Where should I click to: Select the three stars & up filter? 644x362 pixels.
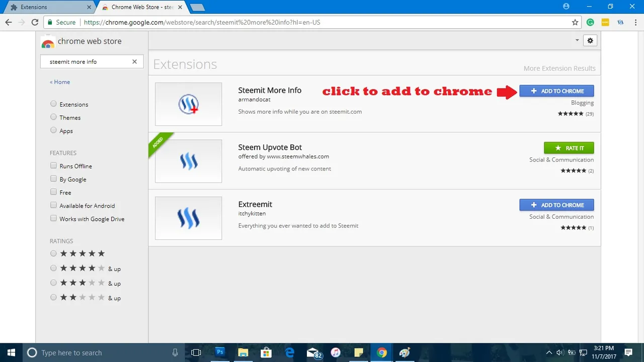[x=53, y=283]
